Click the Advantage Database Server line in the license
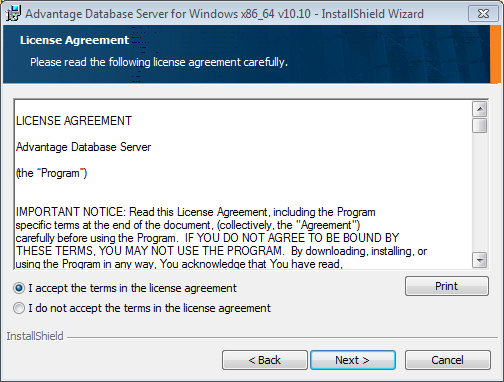 (x=83, y=147)
